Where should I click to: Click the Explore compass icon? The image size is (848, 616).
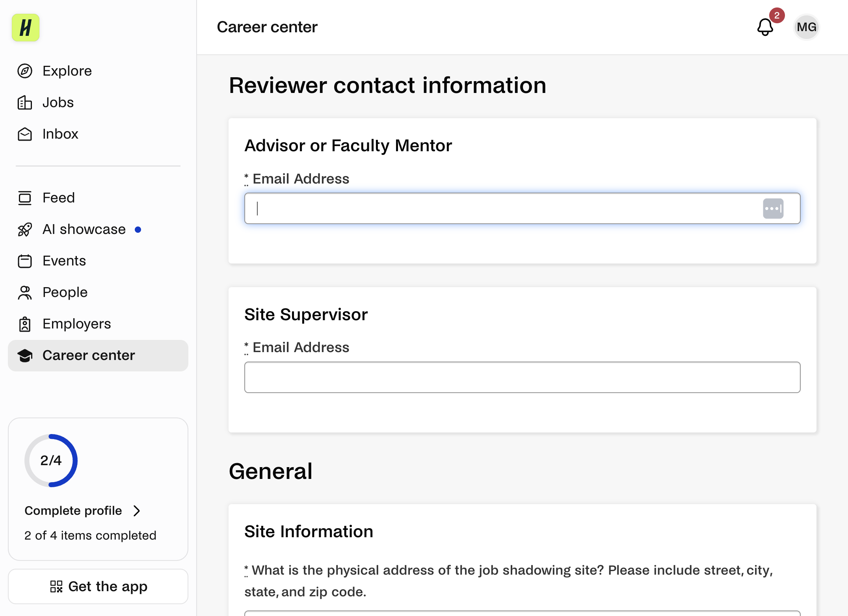click(25, 71)
